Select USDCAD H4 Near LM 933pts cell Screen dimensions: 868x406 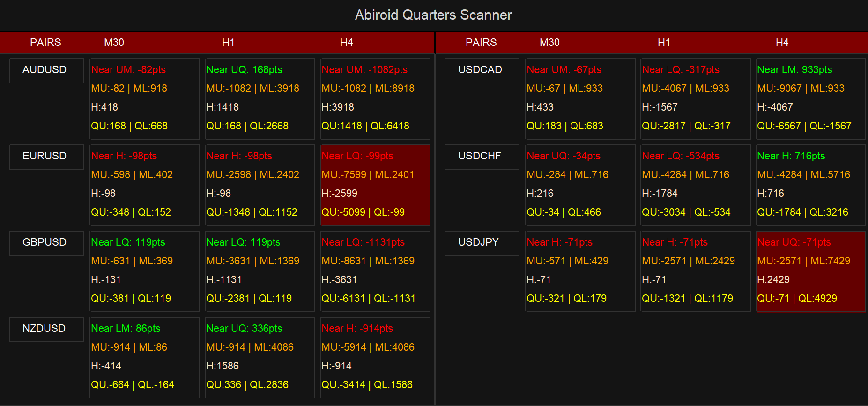coord(811,98)
